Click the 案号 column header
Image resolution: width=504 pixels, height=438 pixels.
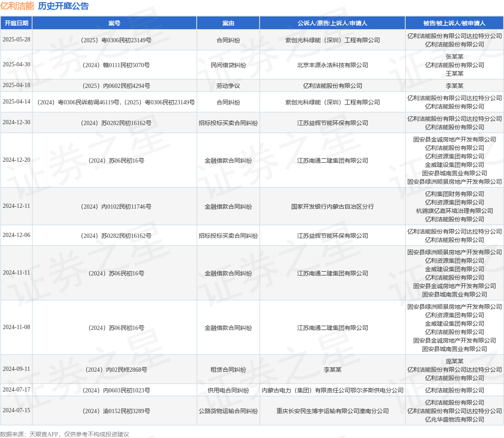point(114,23)
